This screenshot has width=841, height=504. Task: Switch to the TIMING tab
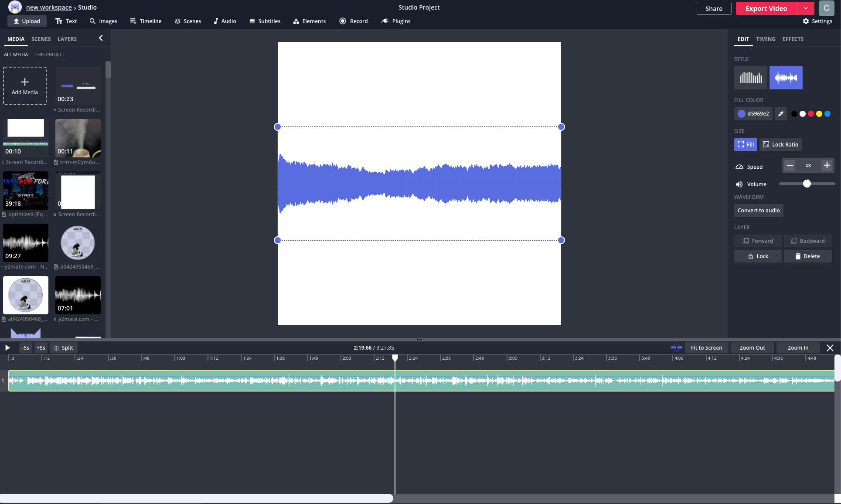coord(766,39)
